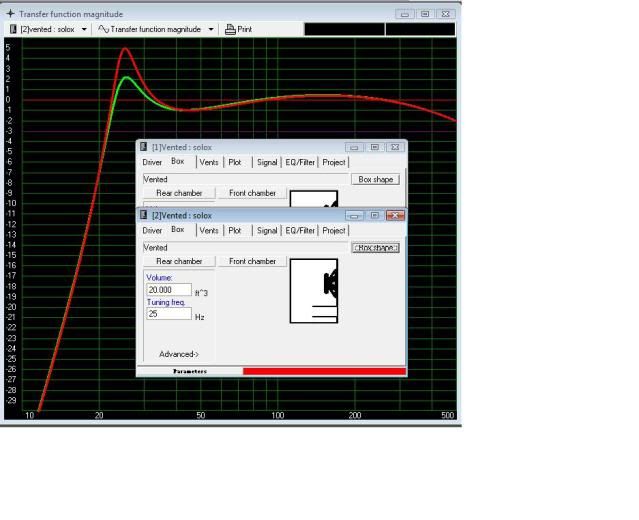Image resolution: width=639 pixels, height=520 pixels.
Task: Open the Transfer function magnitude plot type dropdown
Action: point(211,29)
